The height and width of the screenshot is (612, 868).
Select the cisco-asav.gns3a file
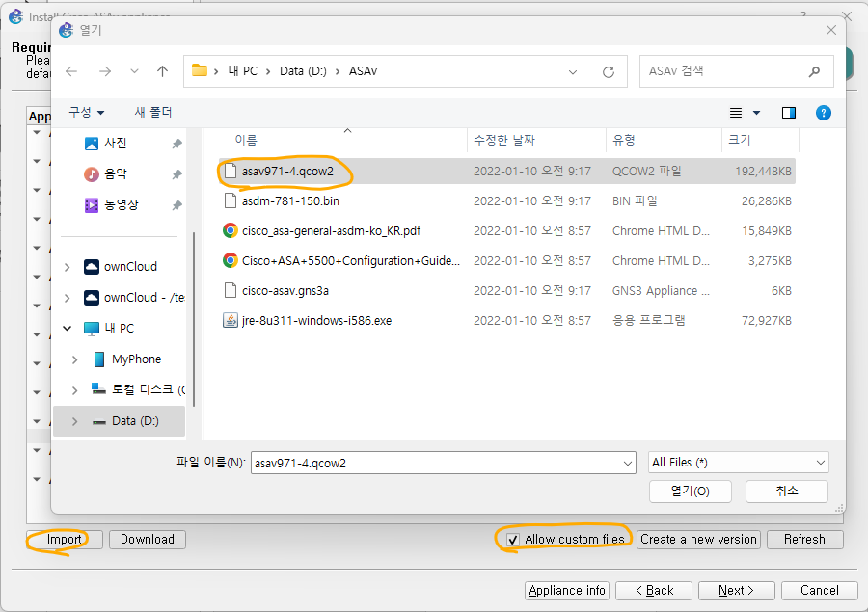tap(507, 290)
